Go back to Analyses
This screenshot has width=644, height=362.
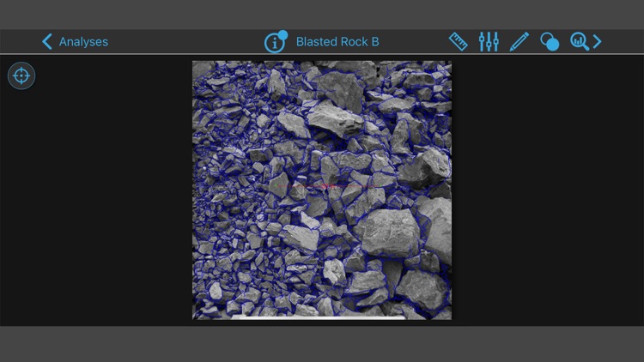76,41
